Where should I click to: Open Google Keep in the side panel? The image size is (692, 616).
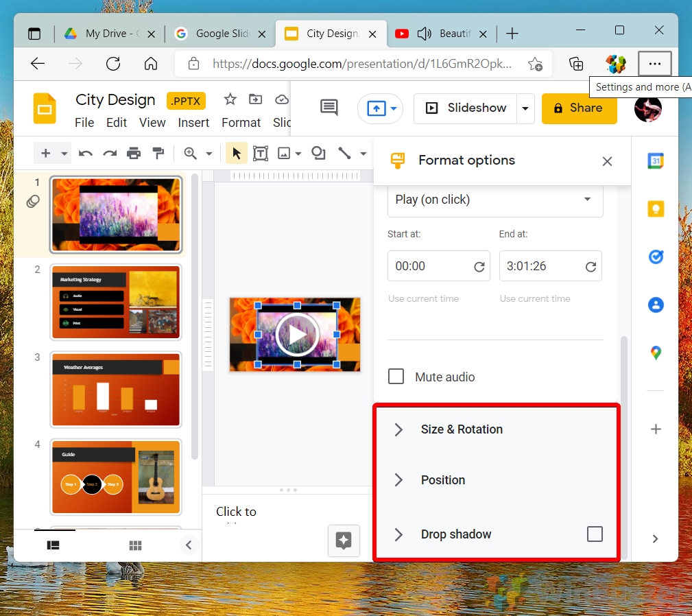(x=656, y=209)
